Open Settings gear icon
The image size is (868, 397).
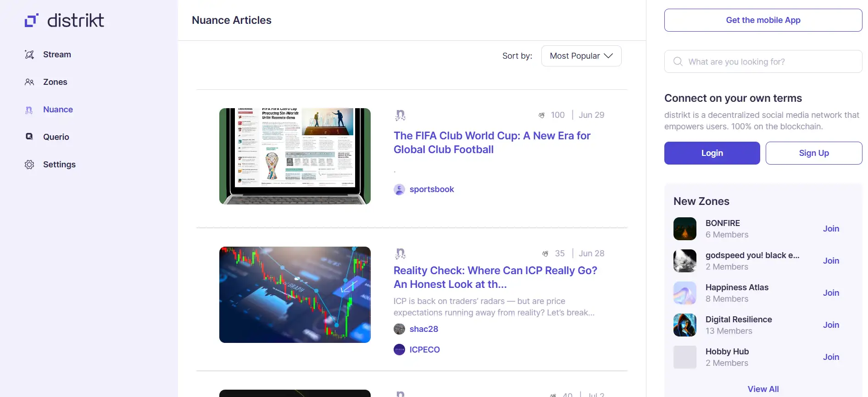(29, 165)
